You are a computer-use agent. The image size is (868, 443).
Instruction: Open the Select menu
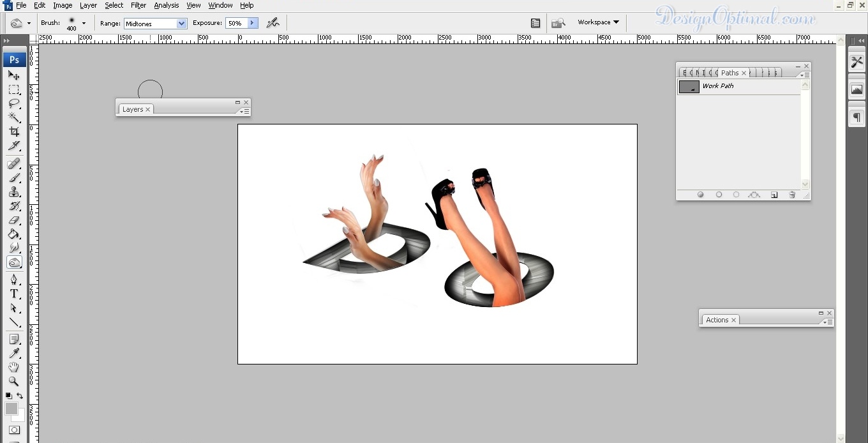point(114,5)
